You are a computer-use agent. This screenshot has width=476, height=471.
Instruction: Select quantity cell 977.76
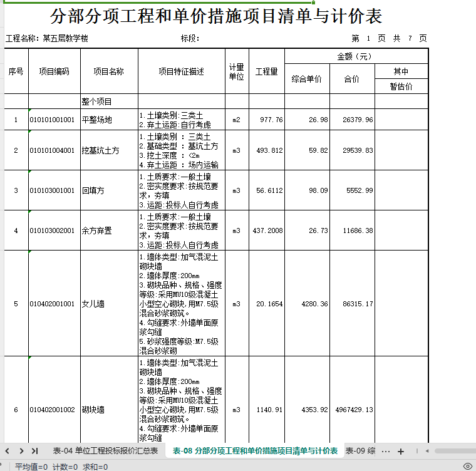(x=267, y=120)
